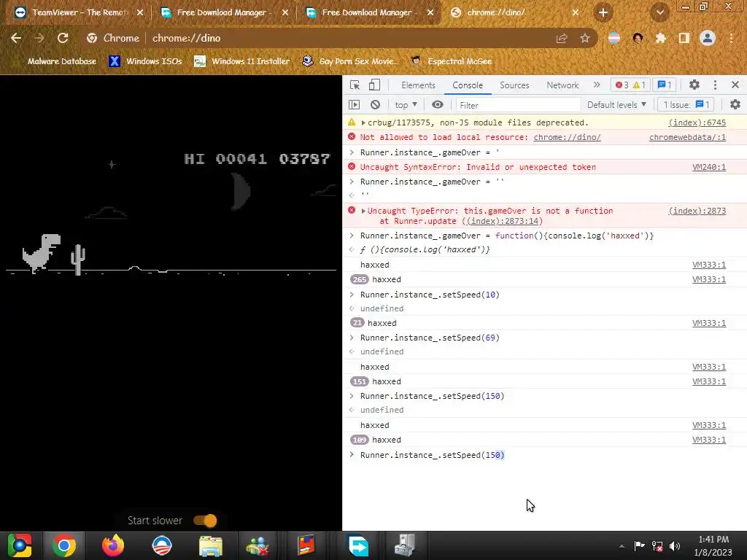This screenshot has height=560, width=747.
Task: Open the volume speaker tray icon
Action: [675, 545]
